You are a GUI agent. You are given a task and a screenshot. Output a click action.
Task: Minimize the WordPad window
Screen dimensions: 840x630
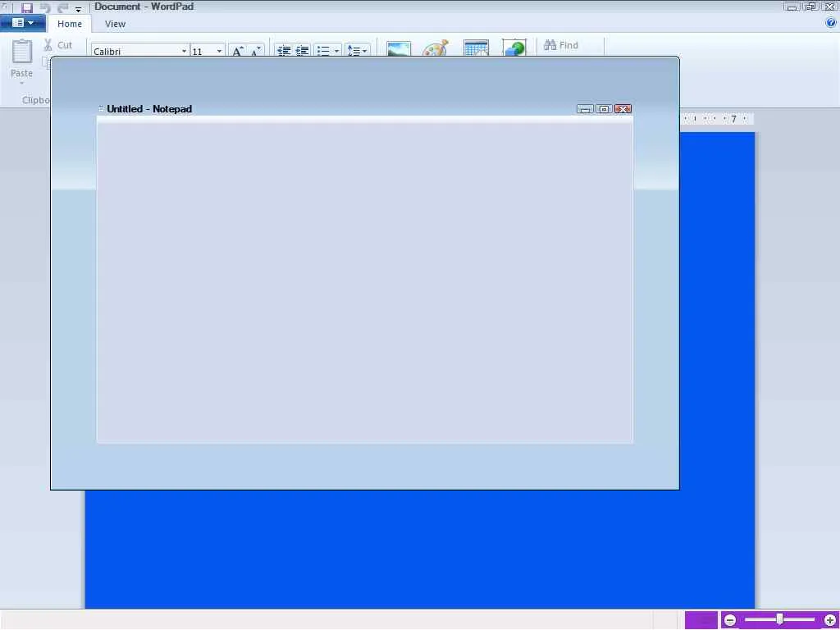(x=792, y=7)
